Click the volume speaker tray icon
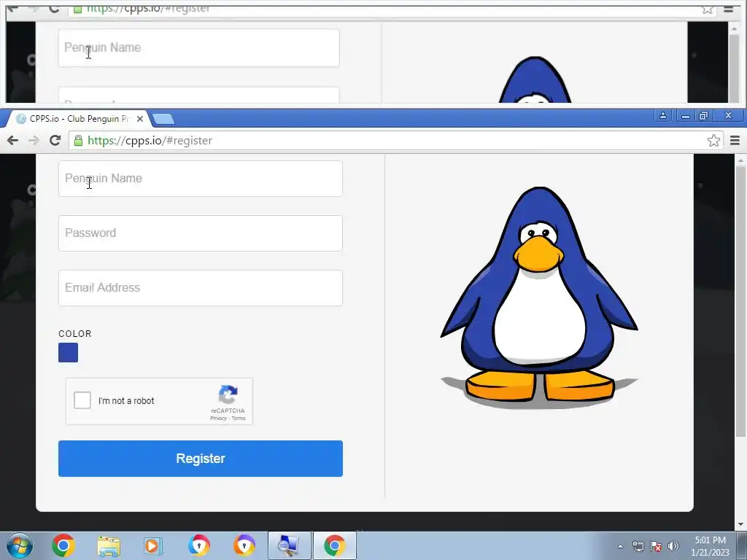 pyautogui.click(x=673, y=546)
